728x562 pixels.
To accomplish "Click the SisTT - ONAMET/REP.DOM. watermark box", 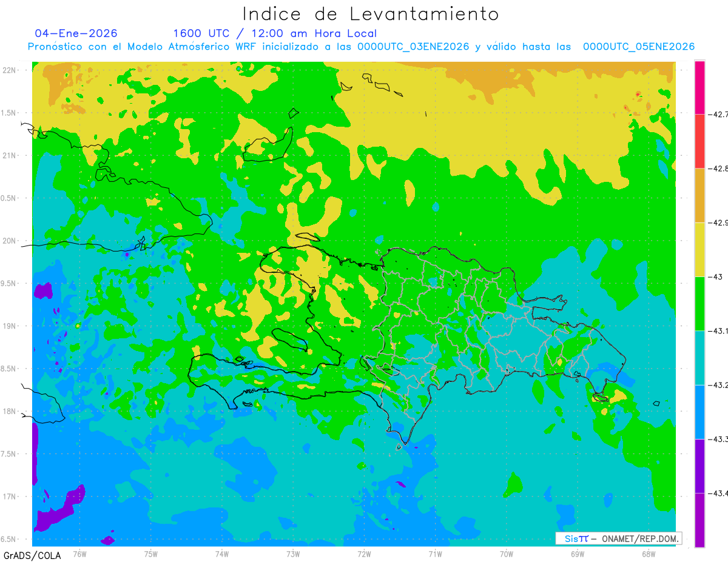I will tap(619, 538).
